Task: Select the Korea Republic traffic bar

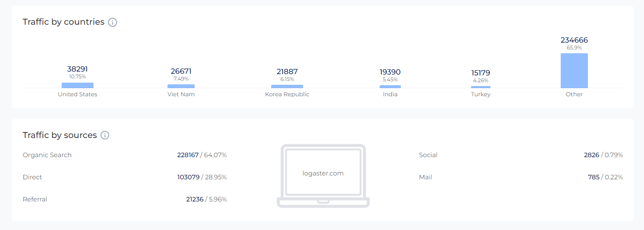Action: tap(287, 86)
